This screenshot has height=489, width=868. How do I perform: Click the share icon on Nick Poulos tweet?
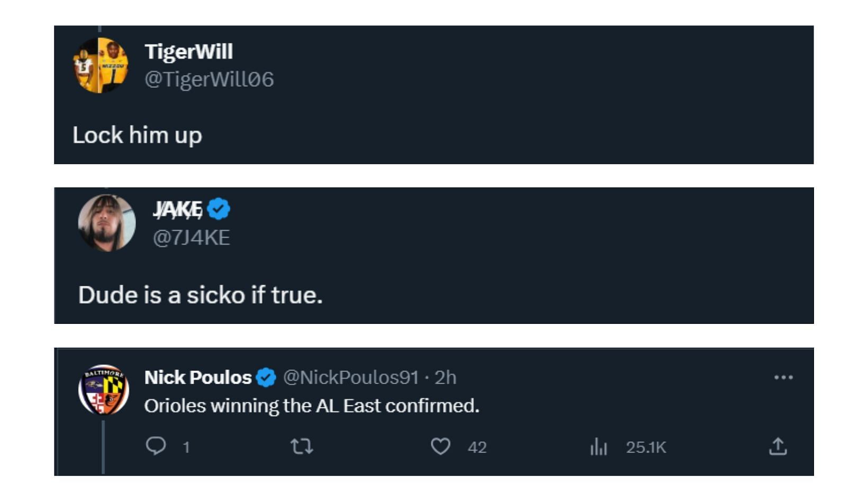777,447
